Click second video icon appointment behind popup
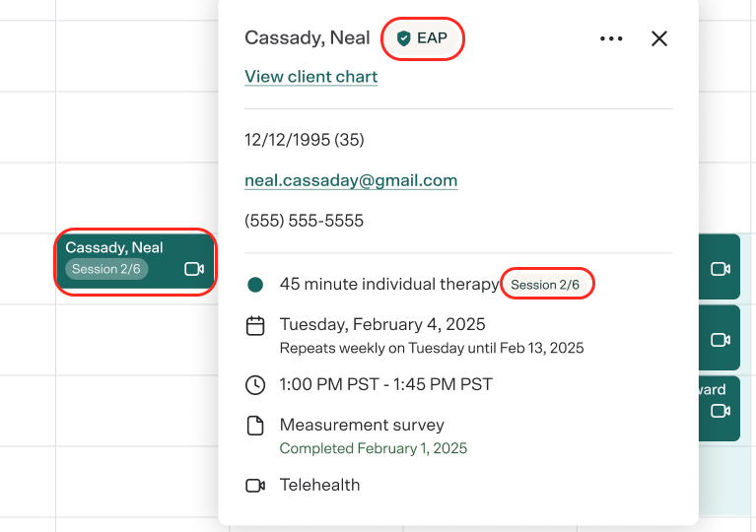Image resolution: width=756 pixels, height=532 pixels. coord(720,338)
